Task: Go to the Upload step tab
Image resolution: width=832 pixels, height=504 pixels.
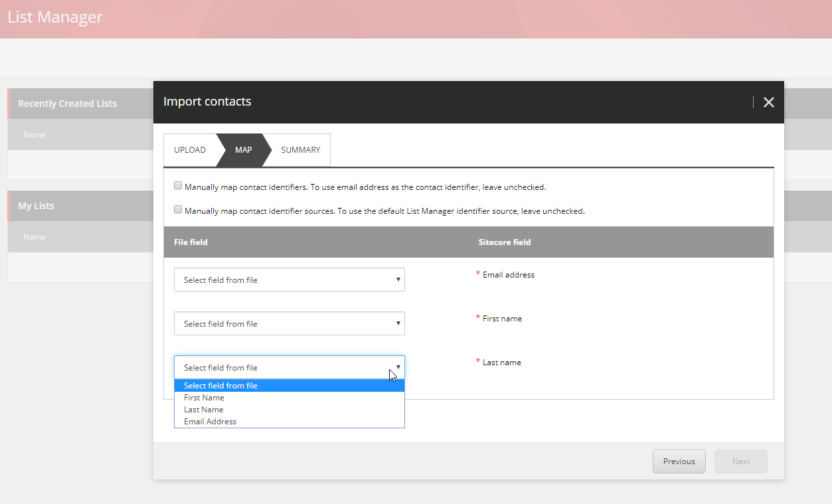Action: click(190, 150)
